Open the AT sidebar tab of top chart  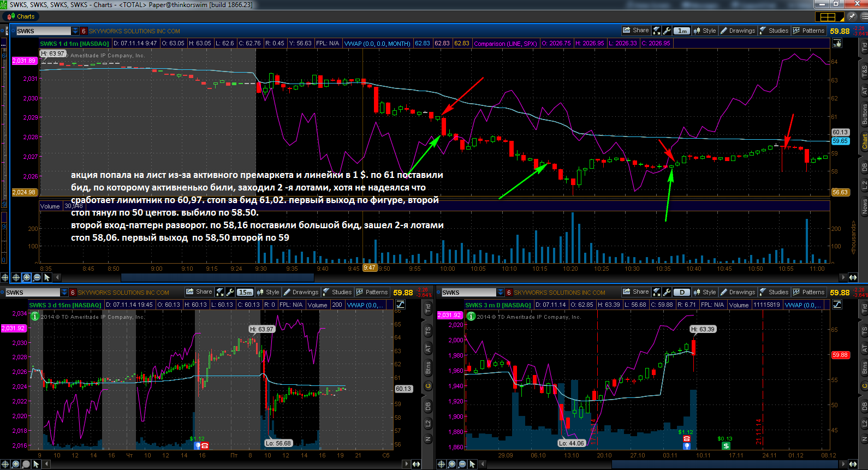pos(864,91)
